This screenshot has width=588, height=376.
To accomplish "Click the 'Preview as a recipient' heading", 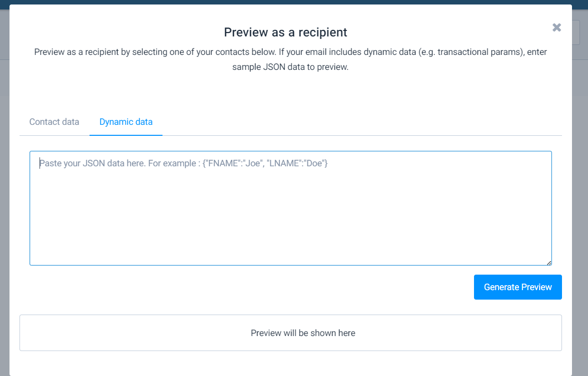I will click(285, 32).
